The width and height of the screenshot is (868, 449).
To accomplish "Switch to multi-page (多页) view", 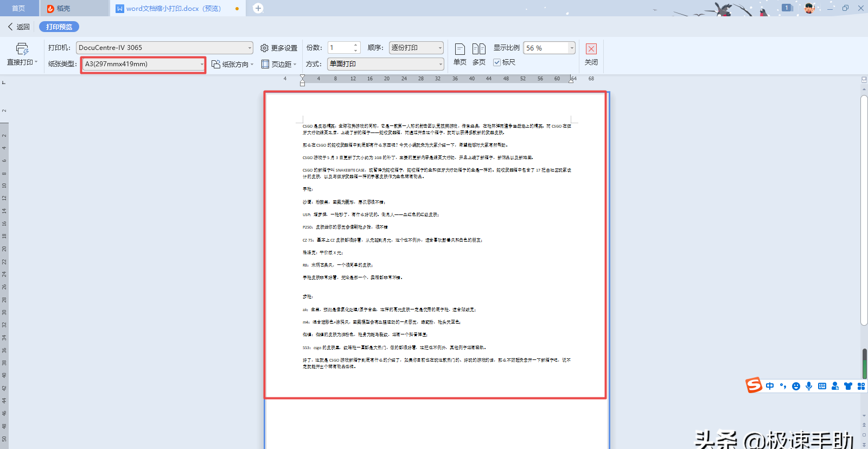I will point(478,54).
